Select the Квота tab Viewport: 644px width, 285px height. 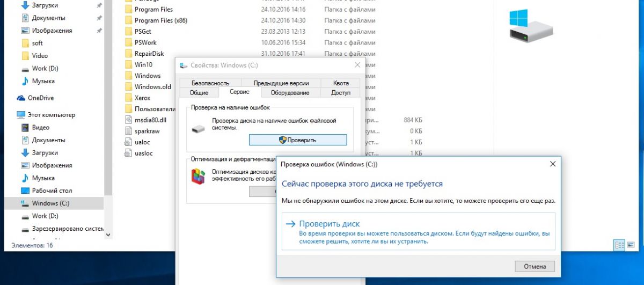coord(341,83)
